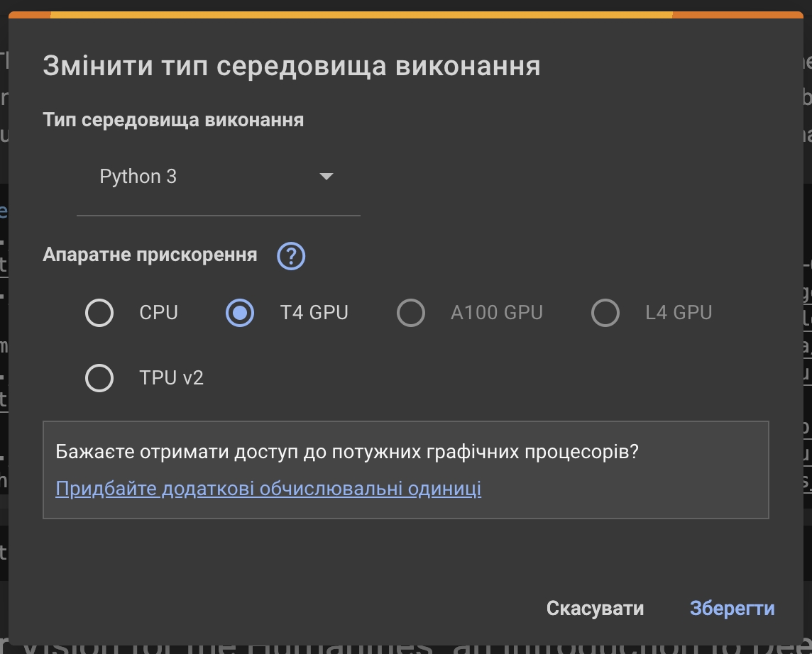Open the "Придбайте додаткові обчислювальні одиниці" link

(268, 489)
